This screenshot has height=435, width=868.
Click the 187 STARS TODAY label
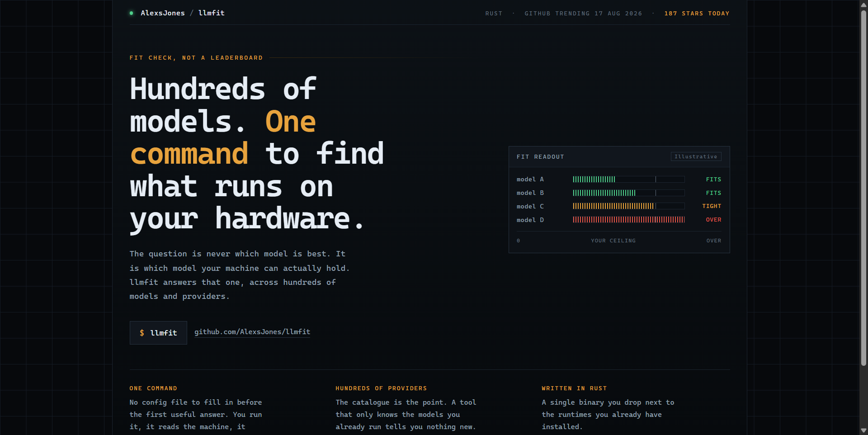697,14
